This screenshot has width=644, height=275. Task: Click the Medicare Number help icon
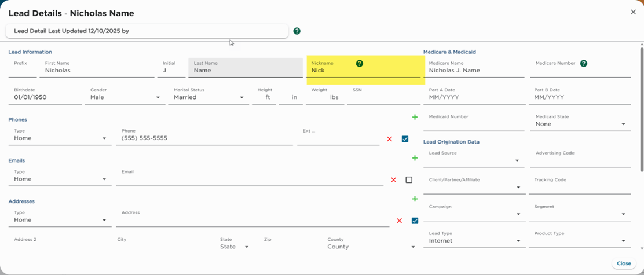(583, 64)
